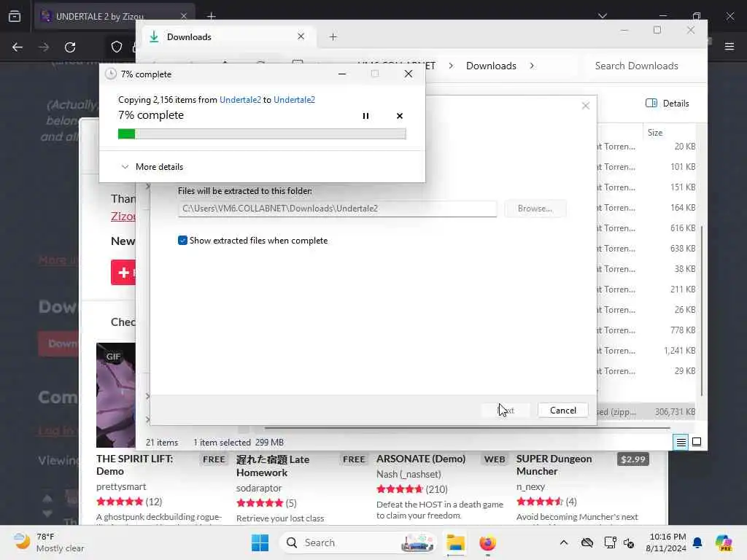Open Firefox recent browsing view icon

pyautogui.click(x=15, y=16)
